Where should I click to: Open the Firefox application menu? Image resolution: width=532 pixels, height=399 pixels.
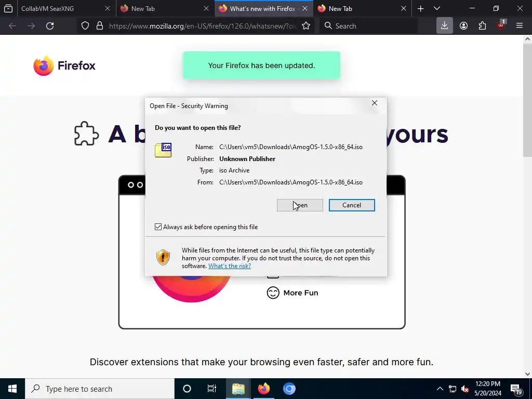tap(520, 26)
